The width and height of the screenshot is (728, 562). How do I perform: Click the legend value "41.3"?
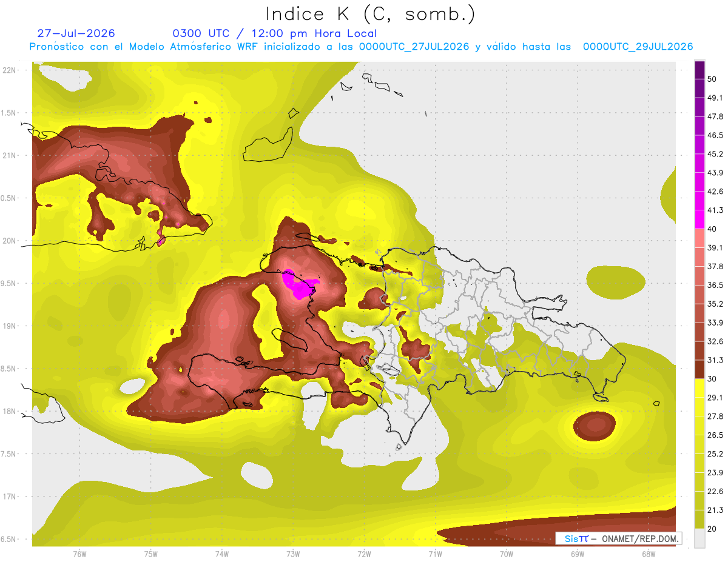pyautogui.click(x=715, y=210)
